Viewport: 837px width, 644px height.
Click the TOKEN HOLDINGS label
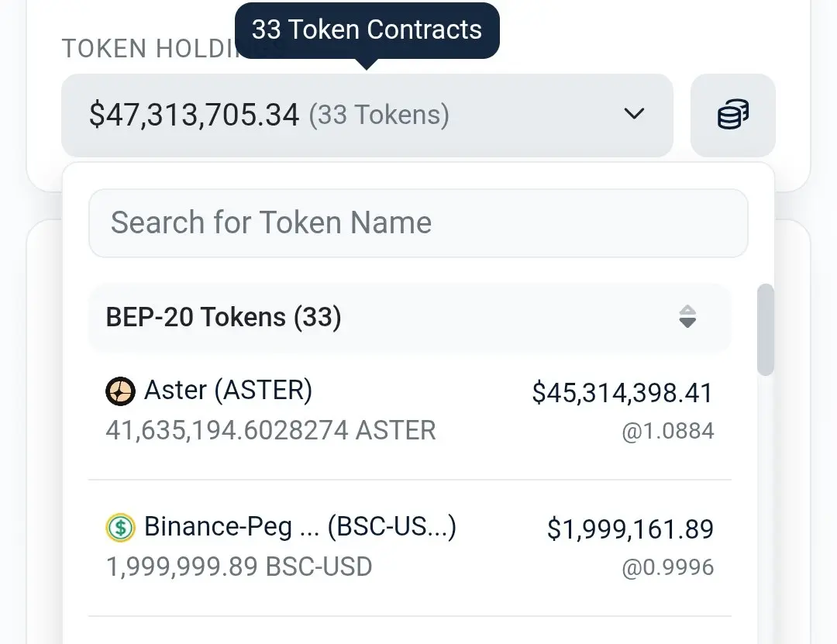tap(147, 49)
